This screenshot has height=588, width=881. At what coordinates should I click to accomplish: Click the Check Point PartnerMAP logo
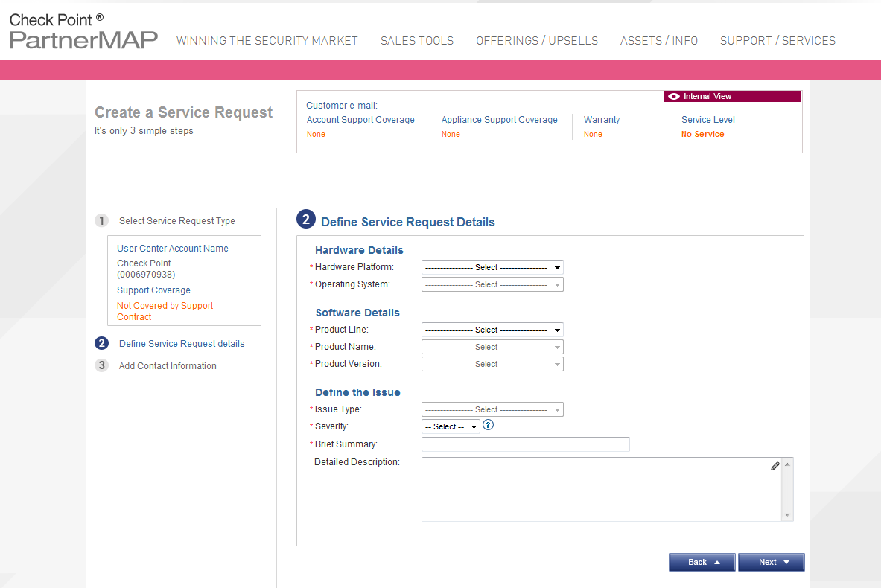pyautogui.click(x=82, y=32)
